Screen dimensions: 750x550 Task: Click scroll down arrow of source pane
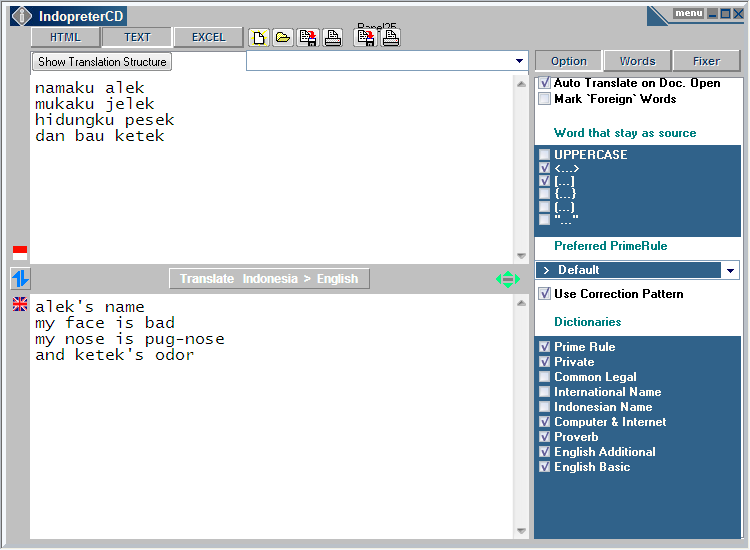[521, 256]
